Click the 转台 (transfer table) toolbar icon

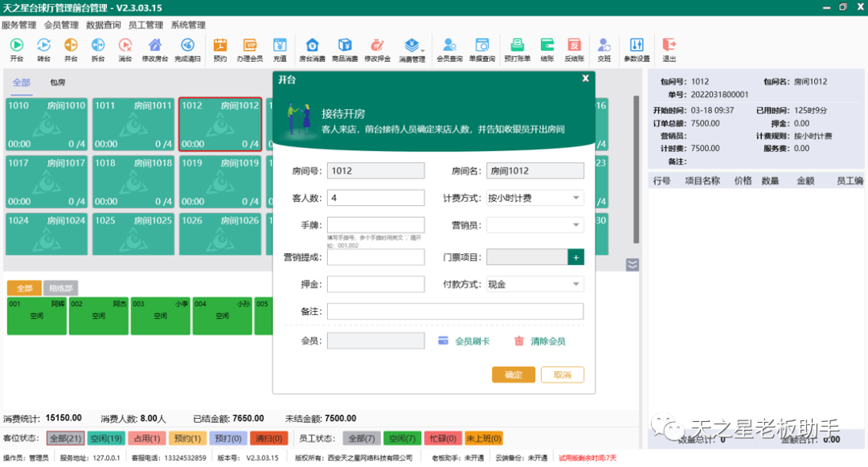[45, 50]
